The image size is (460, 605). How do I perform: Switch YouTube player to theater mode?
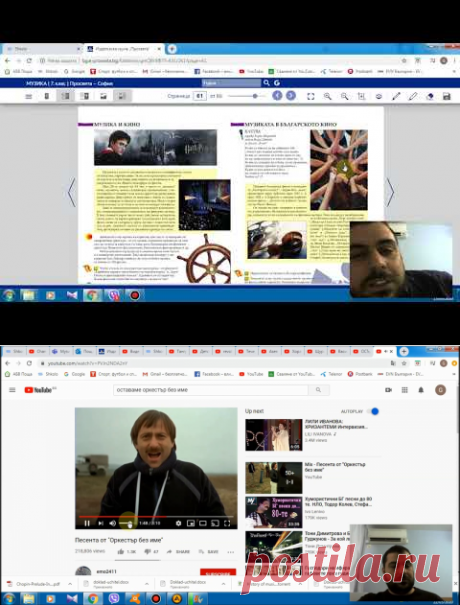click(203, 523)
